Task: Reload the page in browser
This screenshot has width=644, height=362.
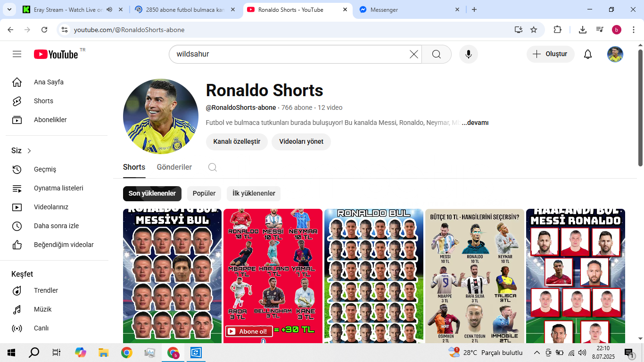Action: [x=44, y=30]
